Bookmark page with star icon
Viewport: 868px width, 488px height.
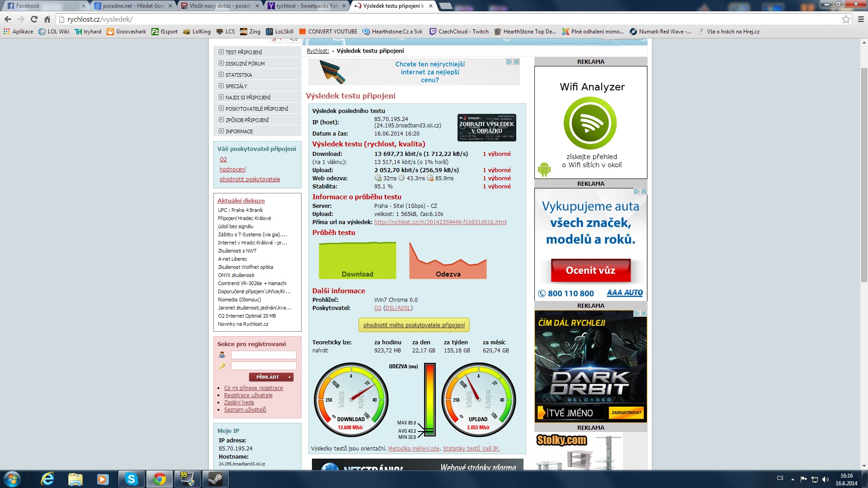click(x=846, y=19)
